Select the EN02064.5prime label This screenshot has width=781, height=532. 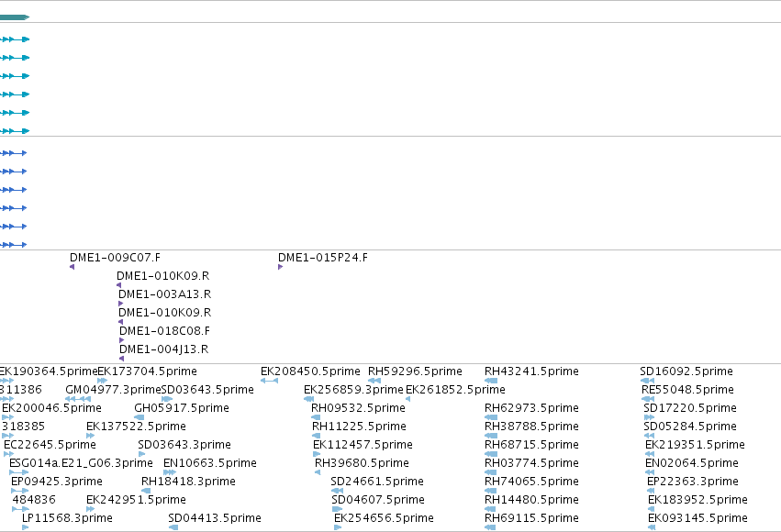click(x=691, y=463)
